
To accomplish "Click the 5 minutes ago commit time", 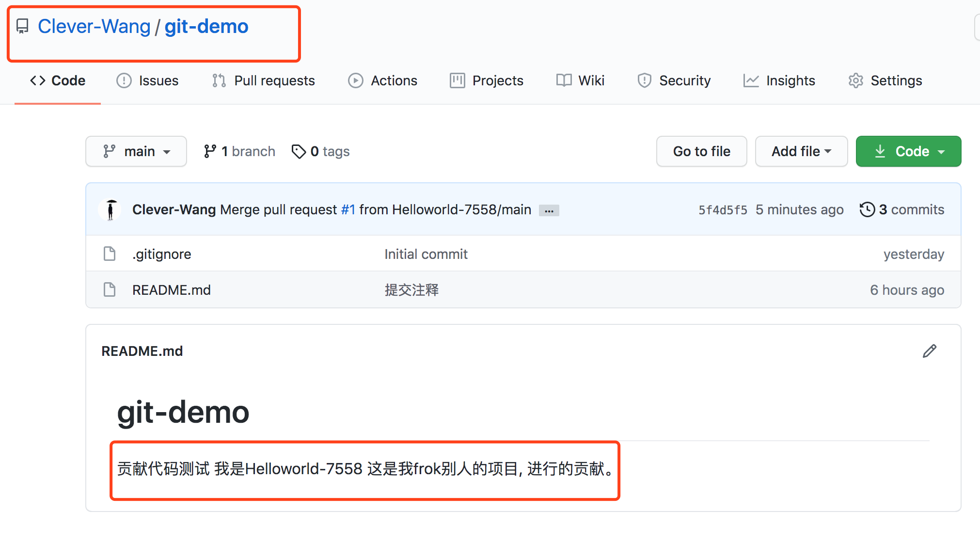I will pos(799,209).
